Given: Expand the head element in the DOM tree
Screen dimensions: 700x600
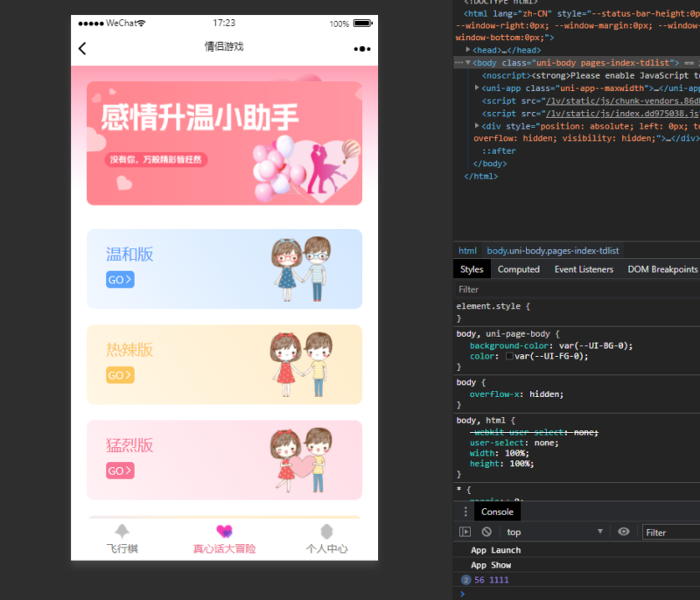Looking at the screenshot, I should pyautogui.click(x=467, y=49).
